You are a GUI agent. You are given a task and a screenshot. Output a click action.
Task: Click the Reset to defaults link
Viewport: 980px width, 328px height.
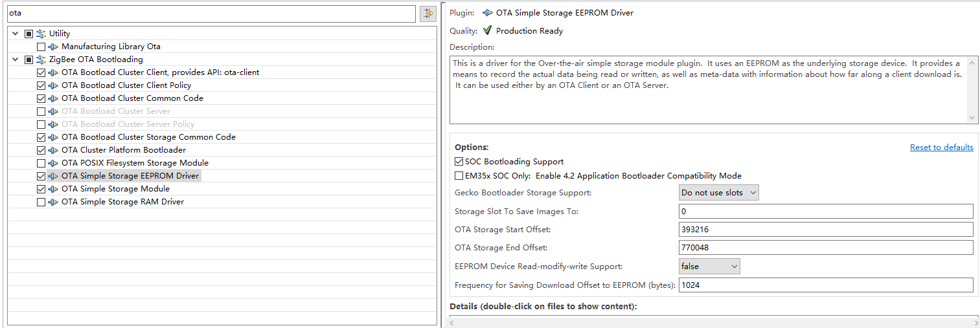tap(941, 148)
